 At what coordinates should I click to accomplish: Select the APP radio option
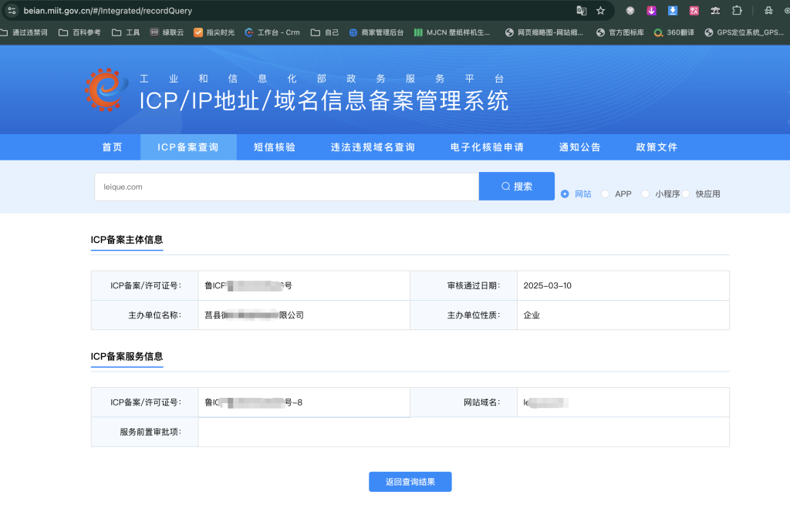coord(606,194)
